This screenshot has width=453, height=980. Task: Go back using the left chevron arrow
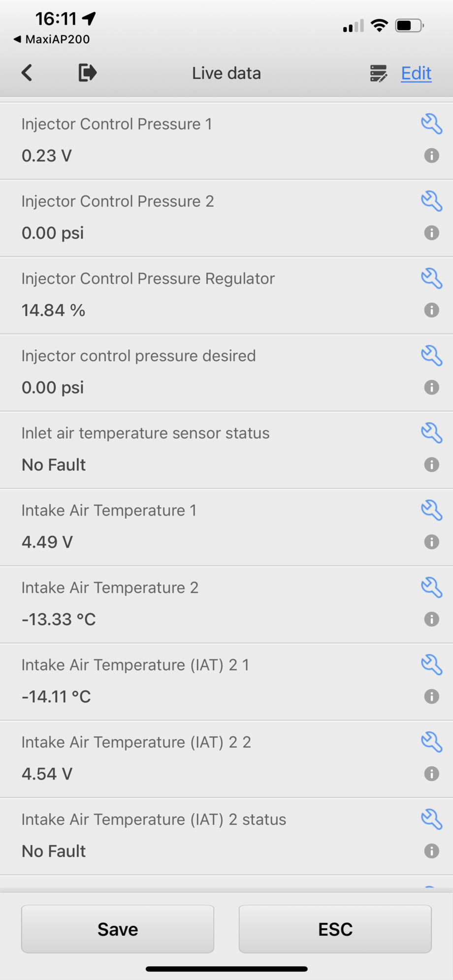(x=27, y=73)
